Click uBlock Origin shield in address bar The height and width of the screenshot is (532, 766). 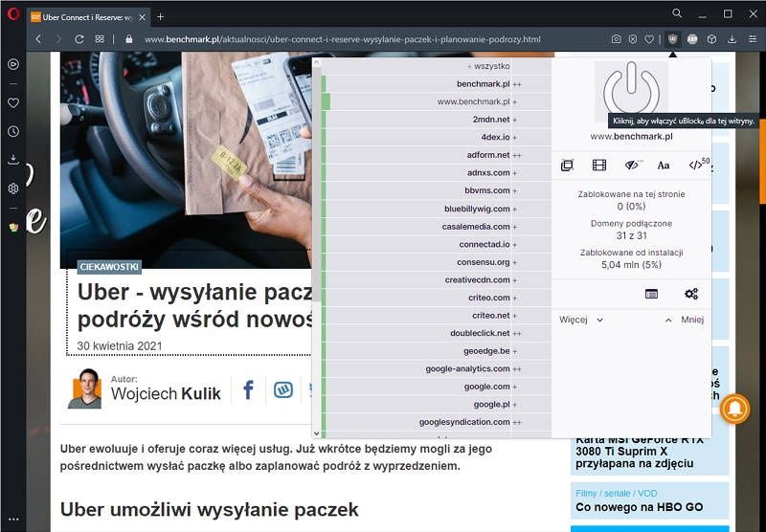673,39
